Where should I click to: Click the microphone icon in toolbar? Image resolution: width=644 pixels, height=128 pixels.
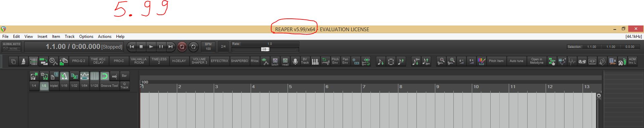coord(295,61)
